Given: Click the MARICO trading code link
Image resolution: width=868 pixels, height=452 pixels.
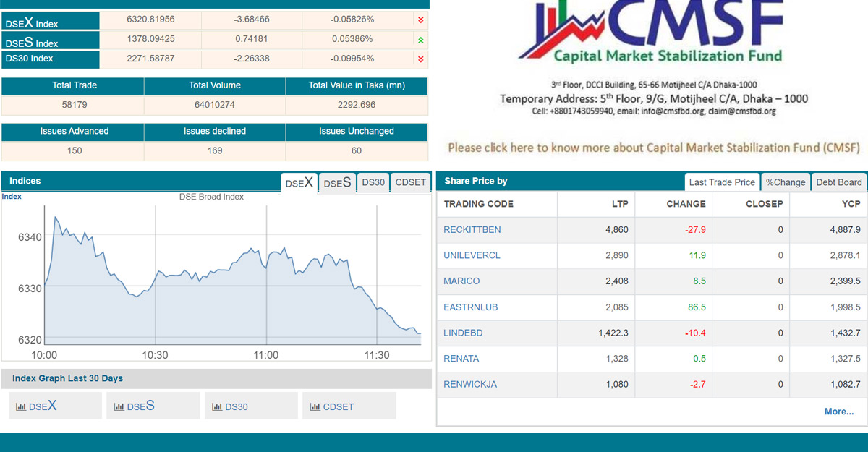Looking at the screenshot, I should (x=461, y=281).
